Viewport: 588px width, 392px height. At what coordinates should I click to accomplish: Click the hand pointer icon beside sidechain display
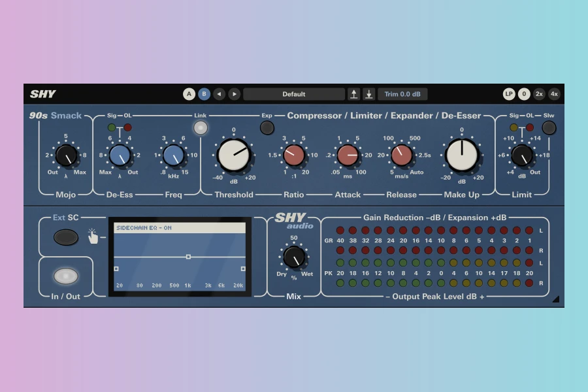(x=93, y=237)
